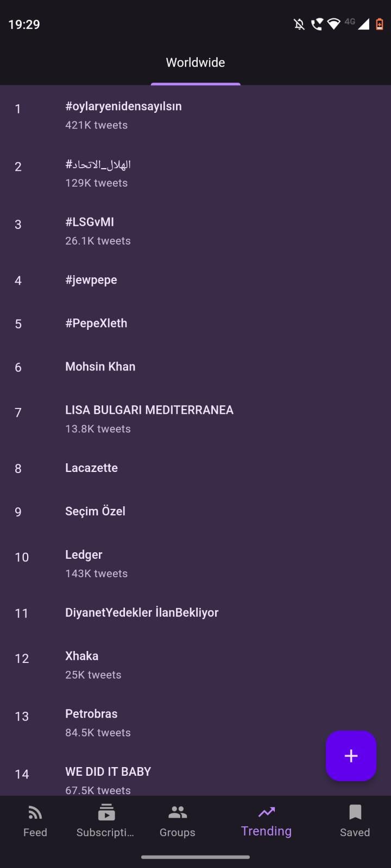Open the #PepeXleth hashtag trend
391x868 pixels.
point(96,323)
